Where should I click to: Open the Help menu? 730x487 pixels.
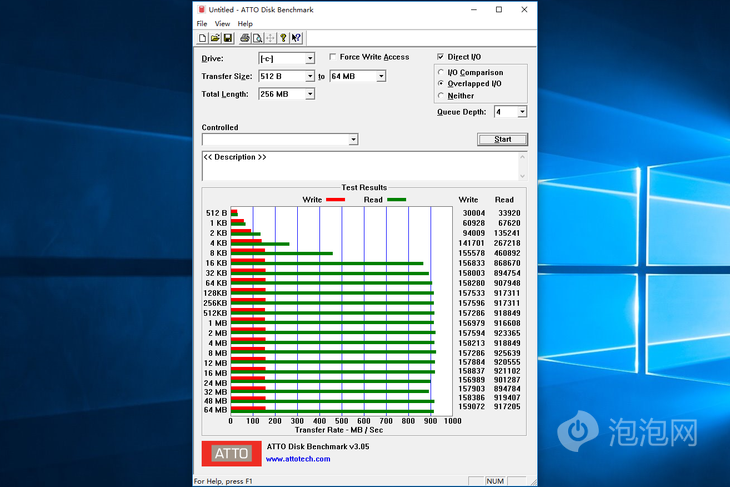(x=245, y=24)
